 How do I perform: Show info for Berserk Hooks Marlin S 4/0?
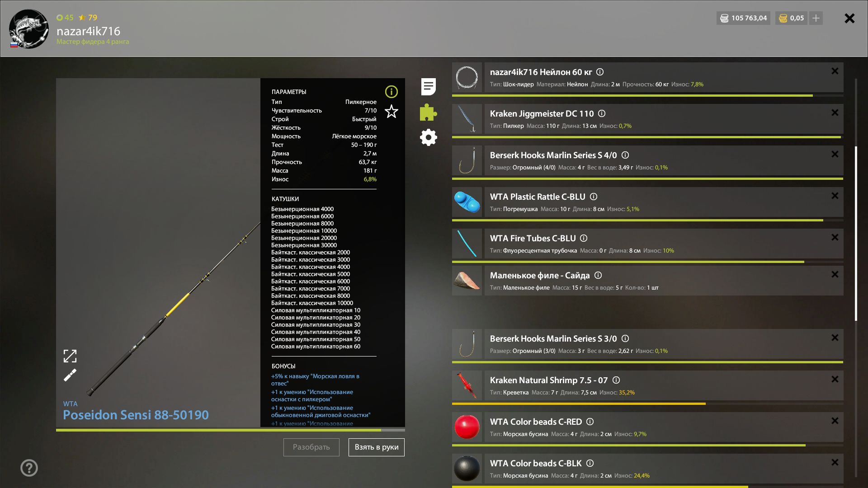click(625, 155)
